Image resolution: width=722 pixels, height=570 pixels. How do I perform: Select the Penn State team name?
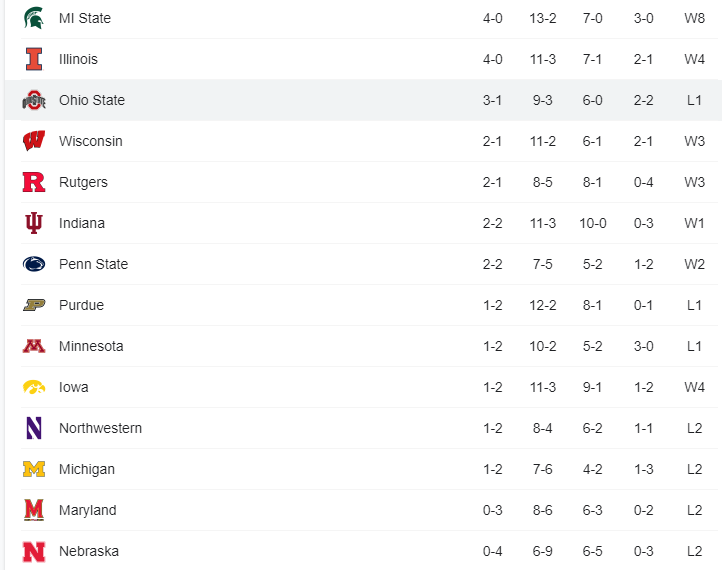pyautogui.click(x=93, y=264)
